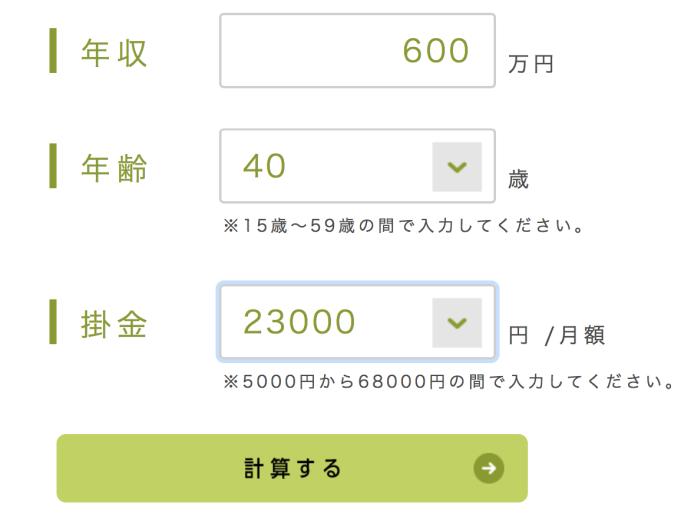Screen dimensions: 700x519
Task: Click the 万円 unit text
Action: (531, 65)
